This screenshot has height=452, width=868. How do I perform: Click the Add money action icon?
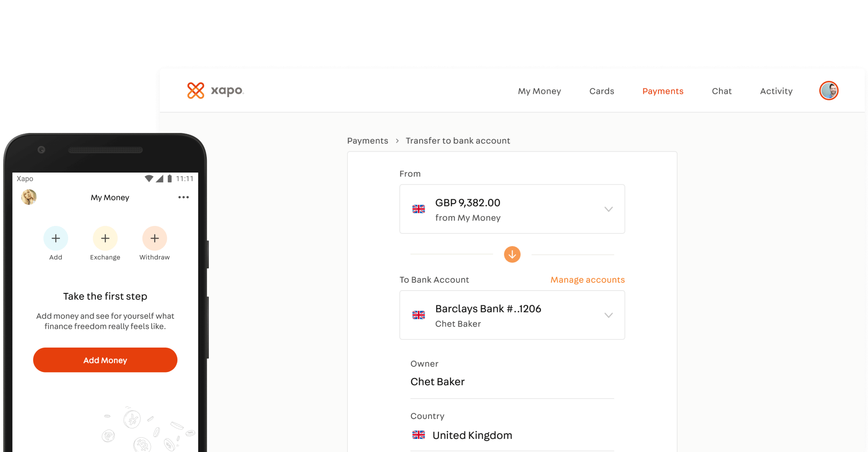[55, 238]
